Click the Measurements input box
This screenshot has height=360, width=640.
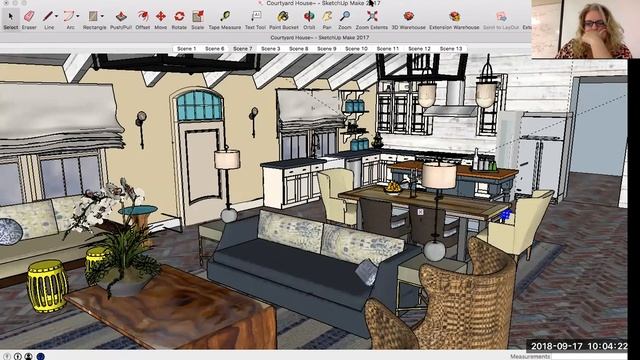(589, 356)
